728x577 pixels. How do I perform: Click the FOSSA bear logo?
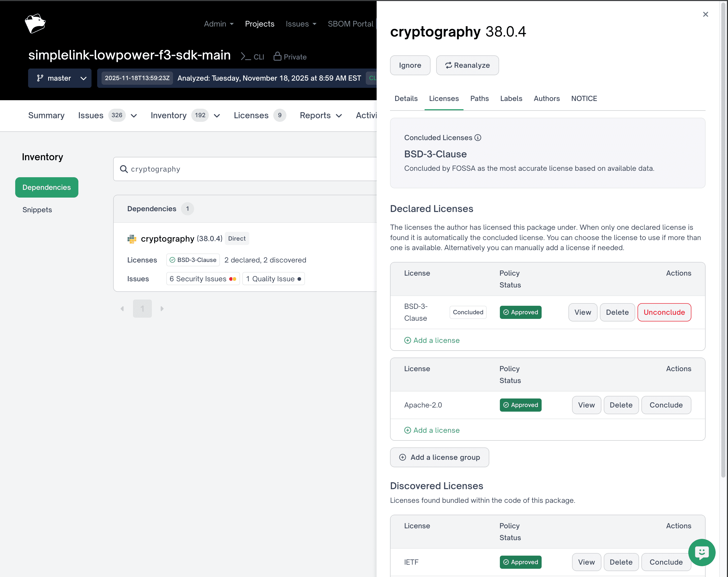click(x=35, y=24)
